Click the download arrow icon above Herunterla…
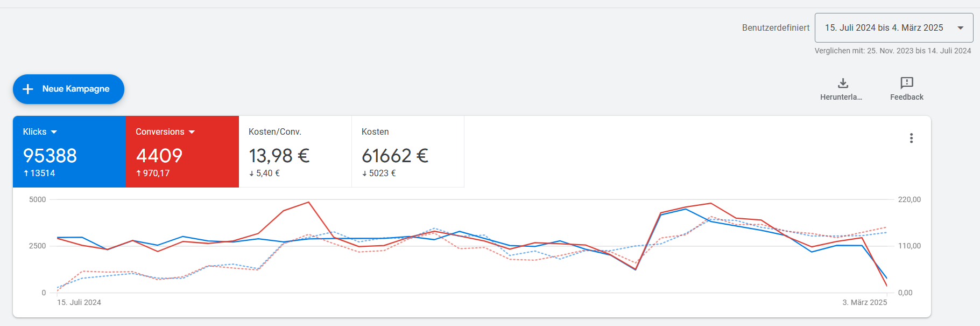The image size is (980, 326). (x=843, y=83)
